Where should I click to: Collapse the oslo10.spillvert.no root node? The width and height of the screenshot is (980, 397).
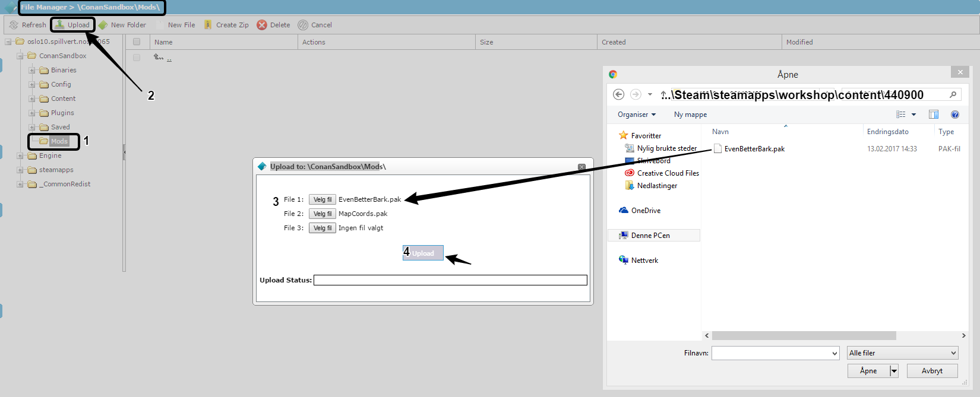click(8, 42)
